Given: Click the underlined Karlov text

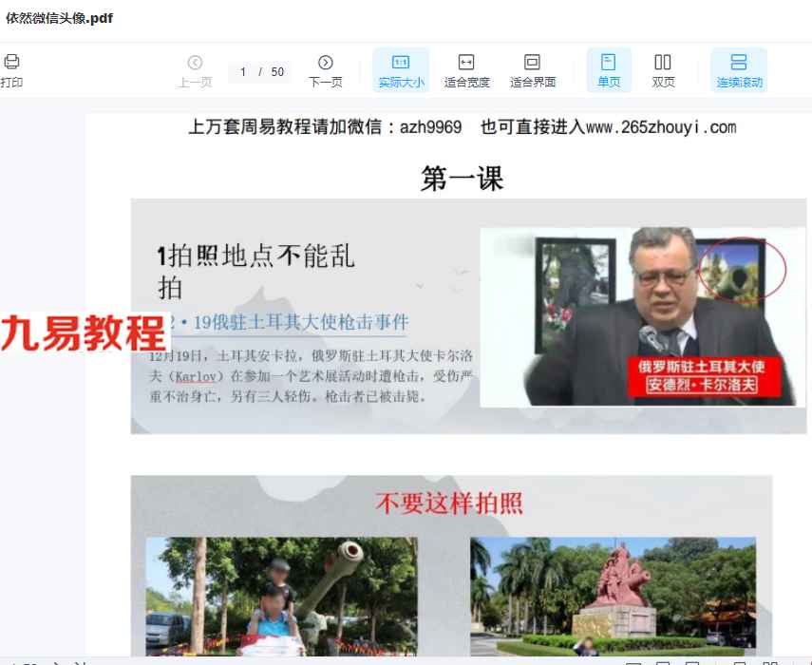Looking at the screenshot, I should pyautogui.click(x=196, y=377).
